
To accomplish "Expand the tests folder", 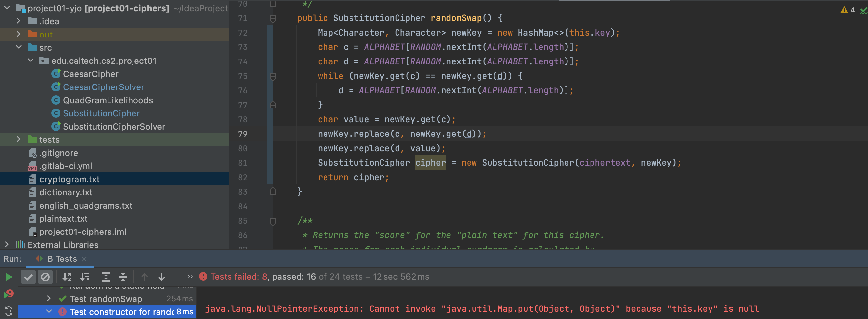I will coord(18,140).
